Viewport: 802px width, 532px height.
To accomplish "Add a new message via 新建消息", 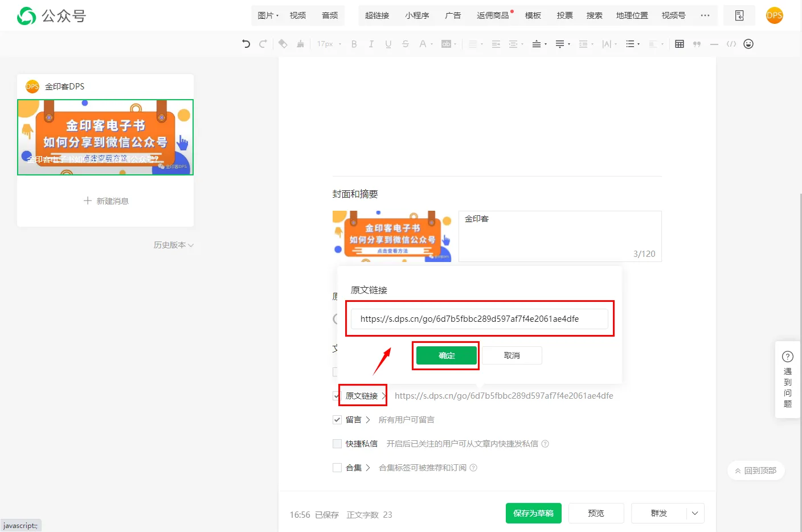I will 105,201.
